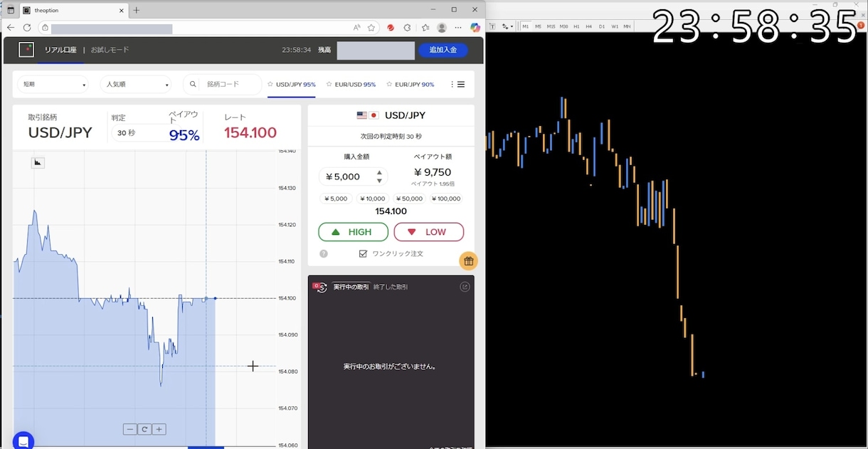Screen dimensions: 868x449
Task: Decrease purchase amount with down arrow
Action: click(379, 181)
